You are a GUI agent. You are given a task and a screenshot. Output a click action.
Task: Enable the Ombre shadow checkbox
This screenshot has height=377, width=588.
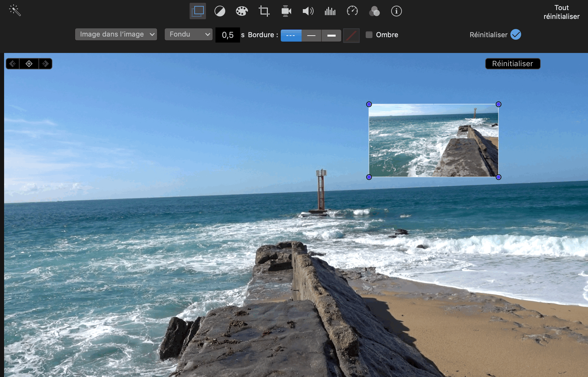(x=369, y=35)
